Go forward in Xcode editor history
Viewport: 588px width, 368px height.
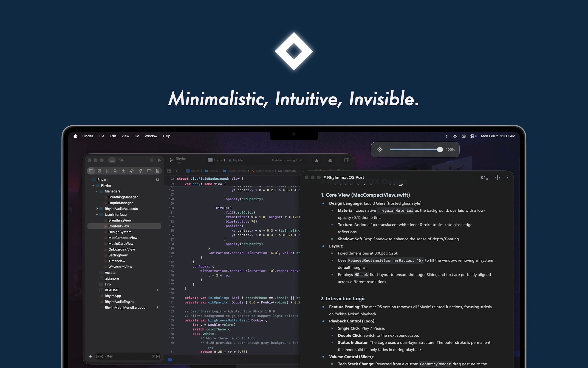(x=181, y=171)
